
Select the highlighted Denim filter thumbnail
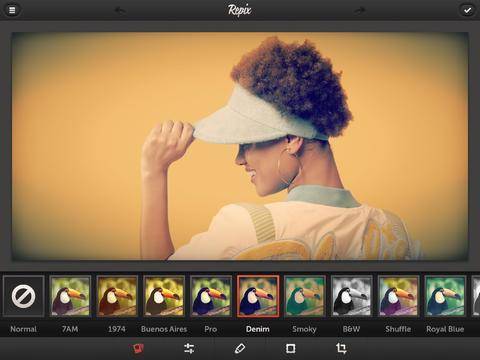258,296
